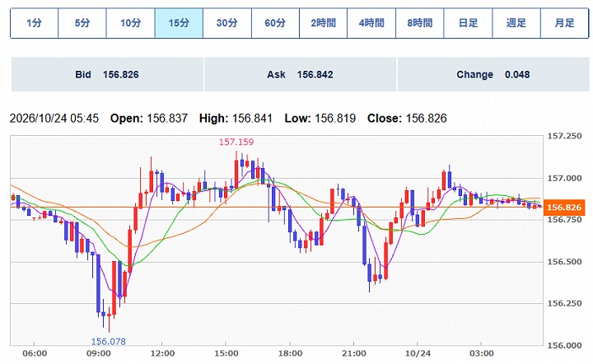Click the 15:00 time axis label

pyautogui.click(x=226, y=353)
